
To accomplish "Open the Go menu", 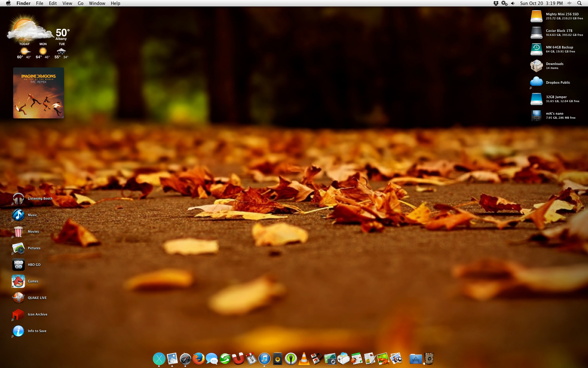I will (x=81, y=3).
